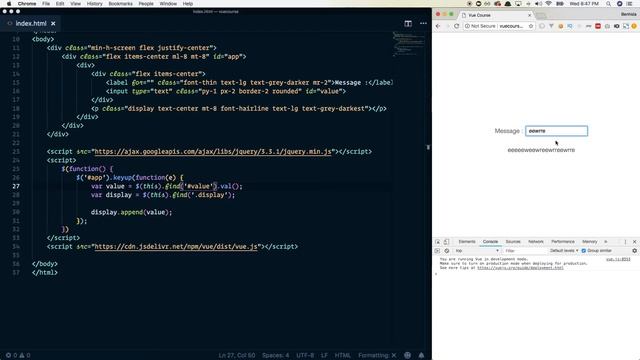This screenshot has height=360, width=640.
Task: Click the code minimap in the editor
Action: pyautogui.click(x=409, y=44)
